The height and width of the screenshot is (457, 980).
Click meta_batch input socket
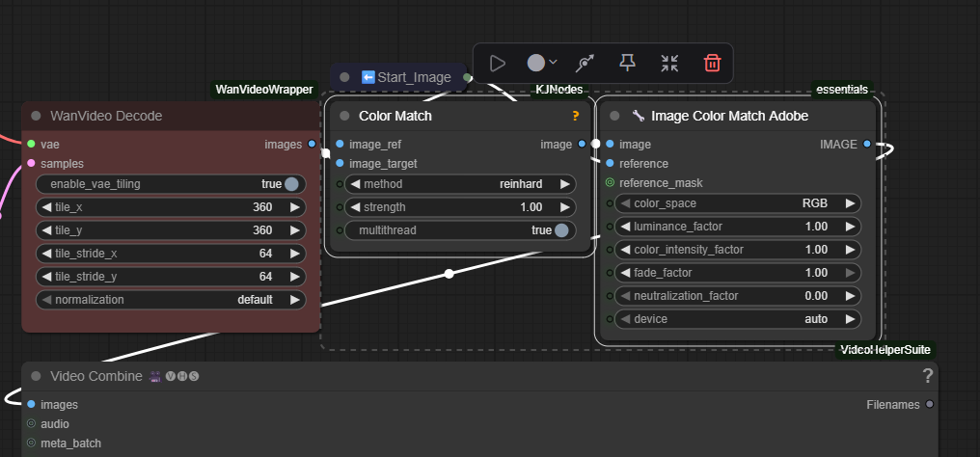31,444
